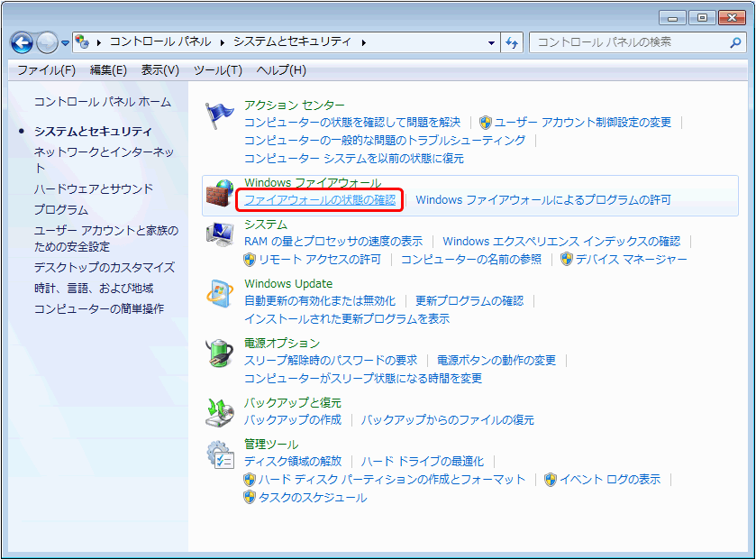Viewport: 756px width, 560px height.
Task: Click the search magnifier icon
Action: pyautogui.click(x=735, y=42)
